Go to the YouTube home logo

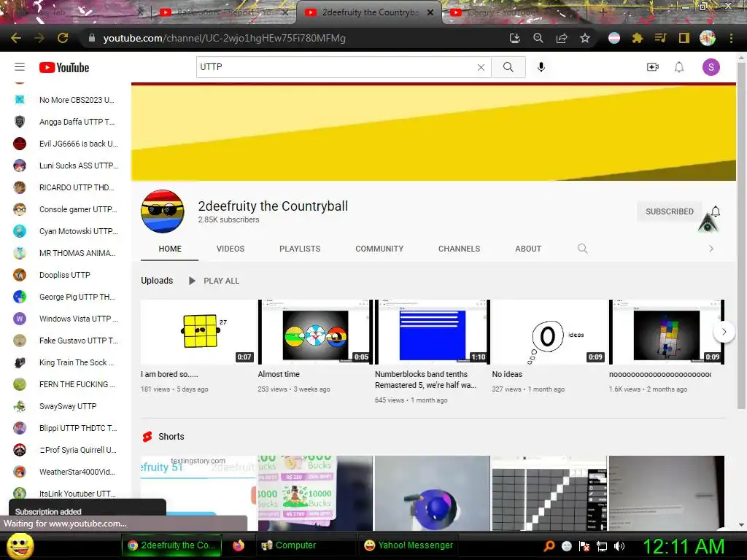(x=64, y=68)
